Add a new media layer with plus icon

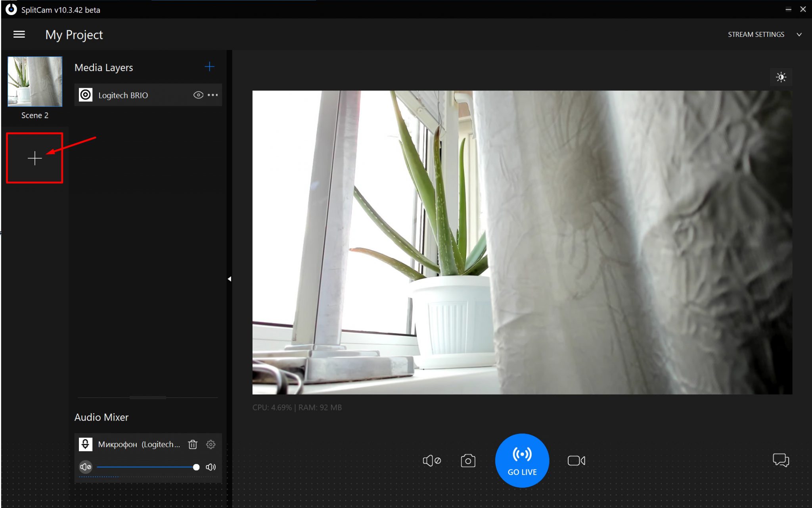pos(209,67)
